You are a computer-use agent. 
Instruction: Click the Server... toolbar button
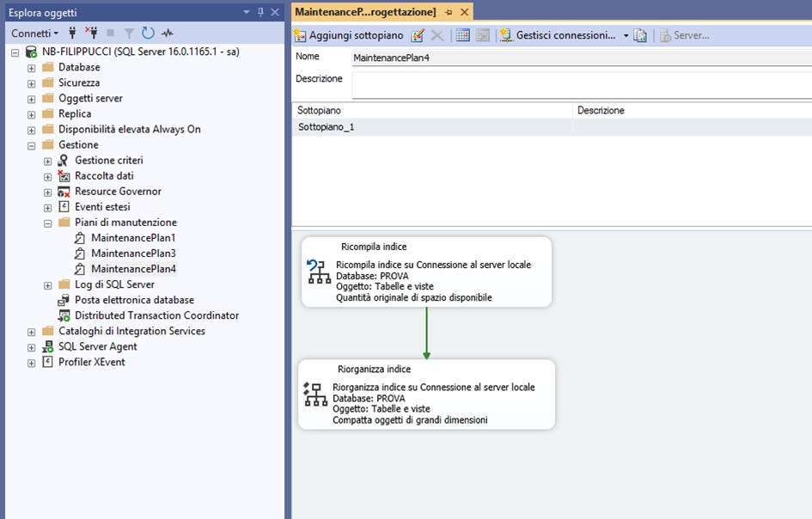click(x=684, y=35)
